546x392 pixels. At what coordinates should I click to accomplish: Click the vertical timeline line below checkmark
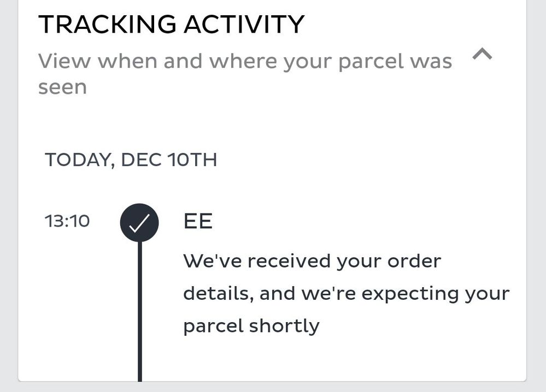[x=140, y=311]
